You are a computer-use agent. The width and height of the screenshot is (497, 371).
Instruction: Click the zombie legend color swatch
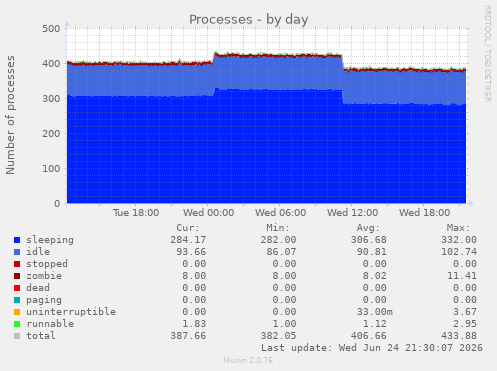tap(17, 276)
